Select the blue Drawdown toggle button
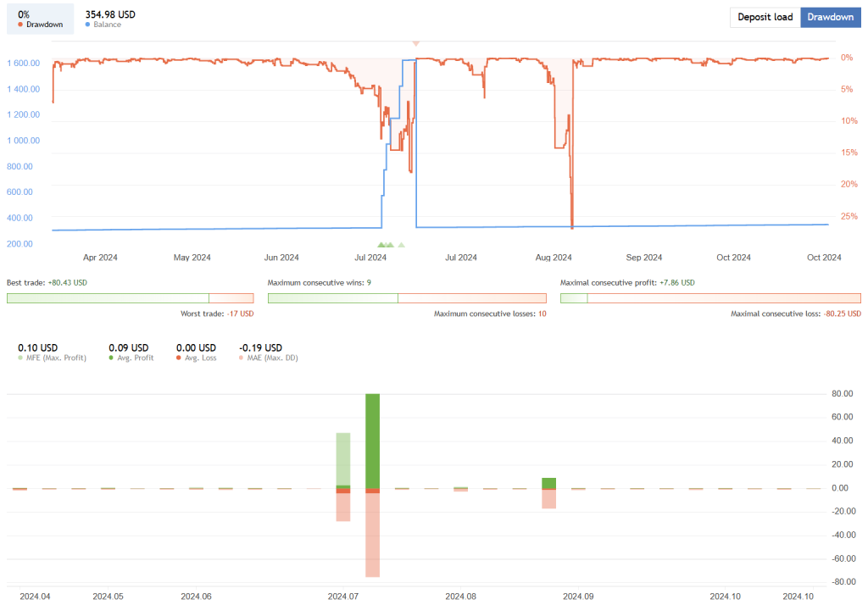Screen dimensions: 868x605 click(830, 17)
